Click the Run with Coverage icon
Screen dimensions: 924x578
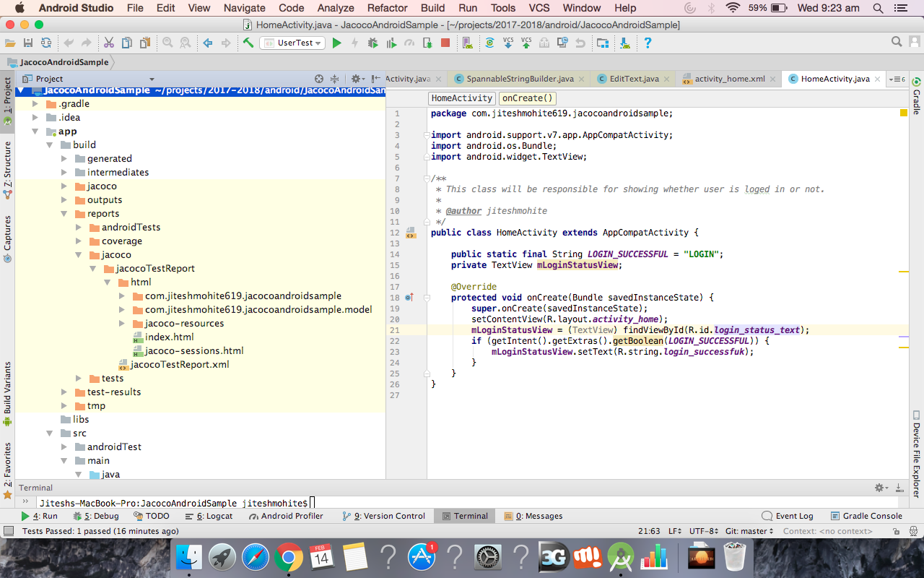click(391, 43)
